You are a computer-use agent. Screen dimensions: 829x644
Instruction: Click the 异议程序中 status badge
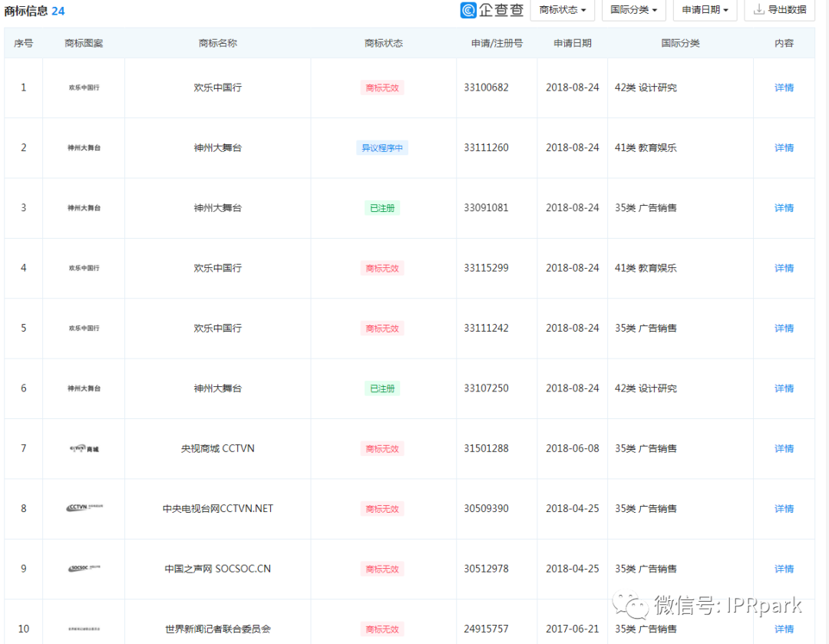click(382, 148)
